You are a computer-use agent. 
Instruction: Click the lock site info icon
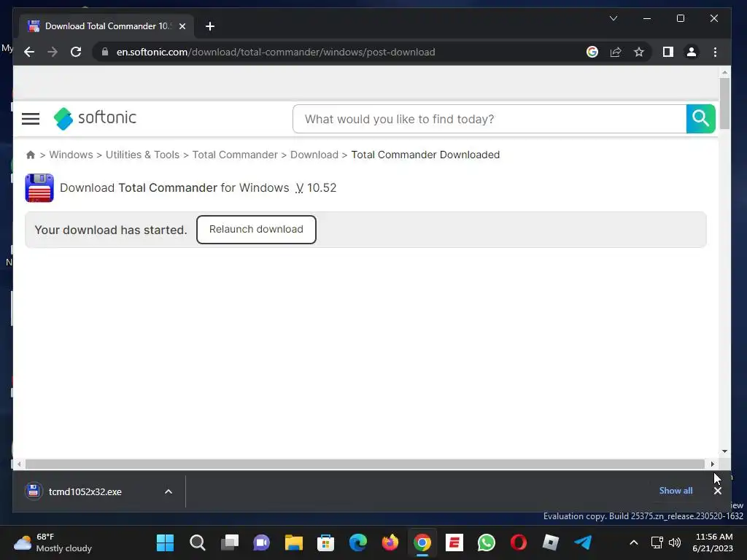point(105,52)
